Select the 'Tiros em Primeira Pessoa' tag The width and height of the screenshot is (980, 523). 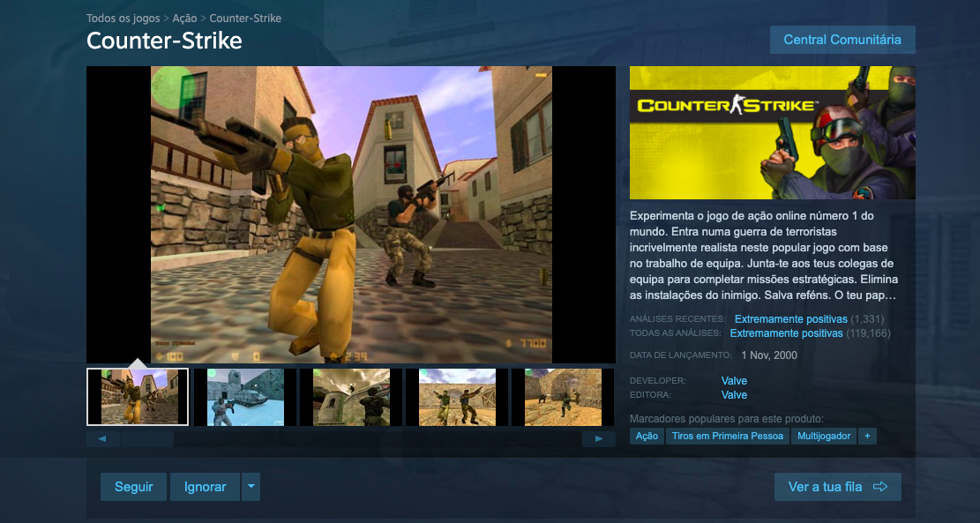[x=728, y=437]
